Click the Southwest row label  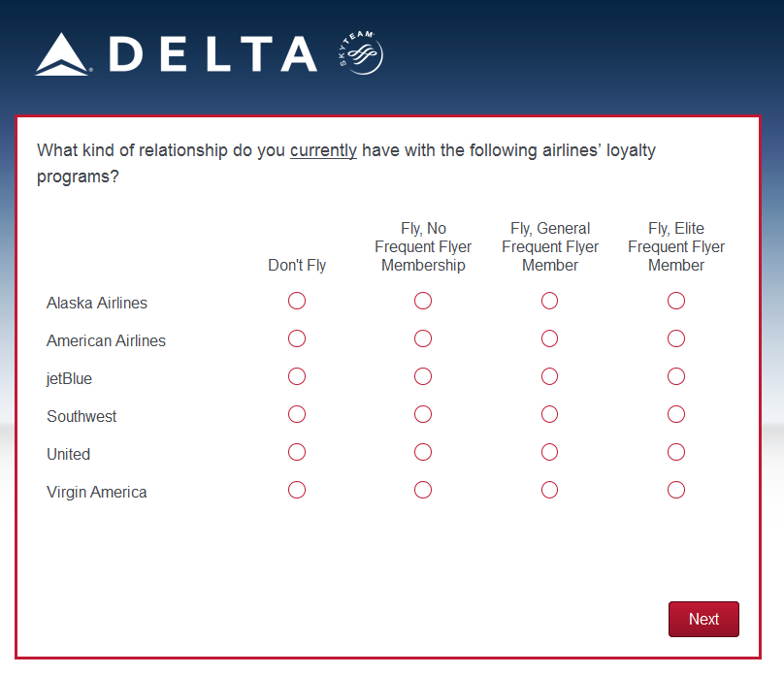coord(82,417)
